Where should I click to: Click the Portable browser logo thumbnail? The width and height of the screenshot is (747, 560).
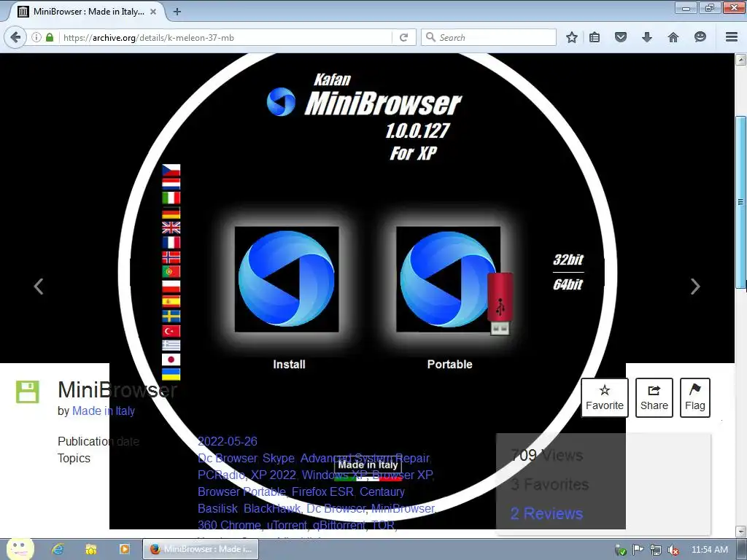click(449, 279)
